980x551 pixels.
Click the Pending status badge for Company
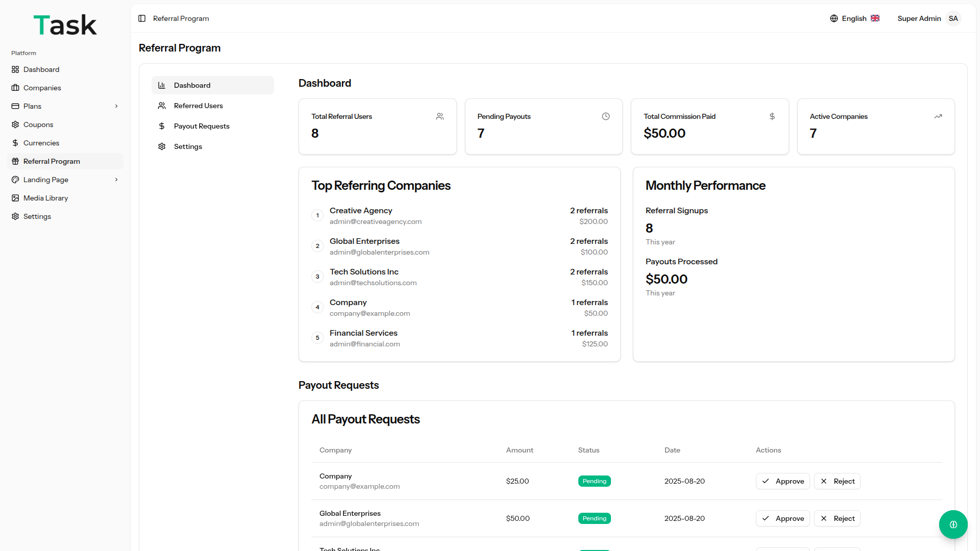[594, 481]
